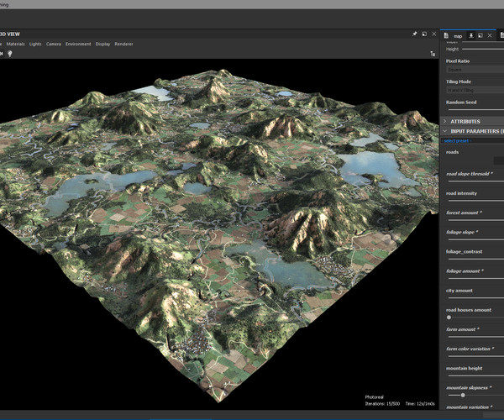This screenshot has height=420, width=504.
Task: Collapse the INPUT PARAMETERS section
Action: (444, 131)
